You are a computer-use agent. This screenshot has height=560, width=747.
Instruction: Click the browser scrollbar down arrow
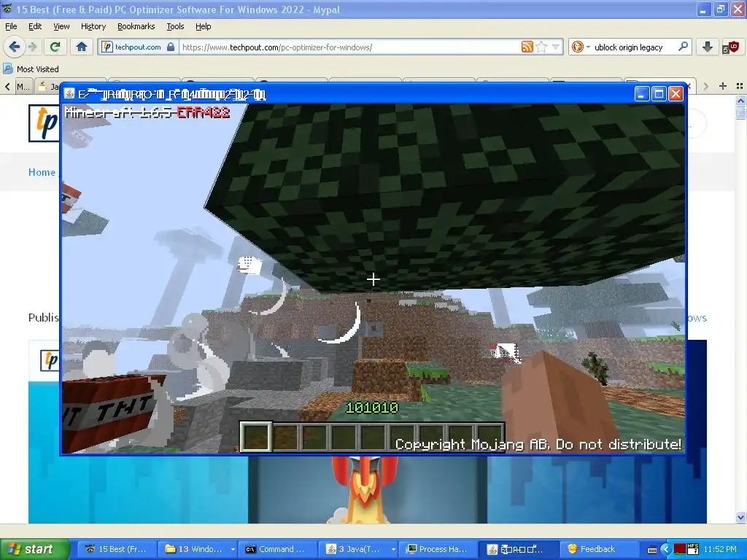coord(740,517)
